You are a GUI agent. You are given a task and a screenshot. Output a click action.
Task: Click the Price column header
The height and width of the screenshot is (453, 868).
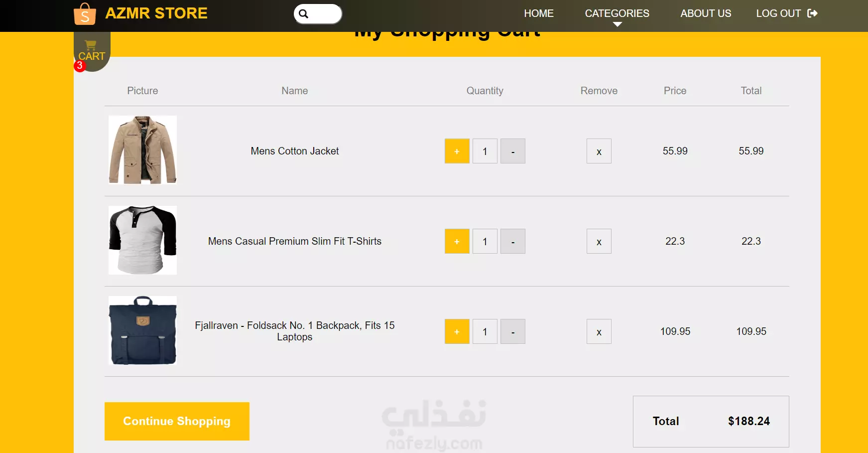675,91
